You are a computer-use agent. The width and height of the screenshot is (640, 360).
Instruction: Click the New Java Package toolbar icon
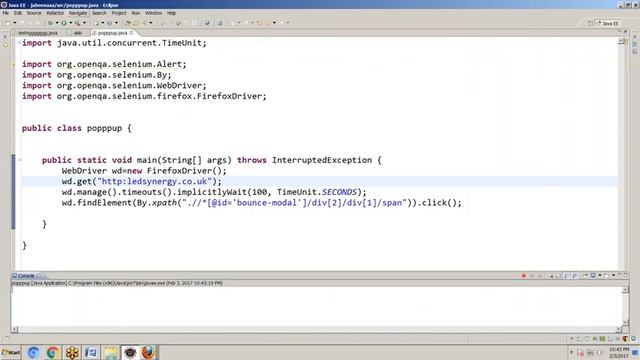[x=97, y=23]
